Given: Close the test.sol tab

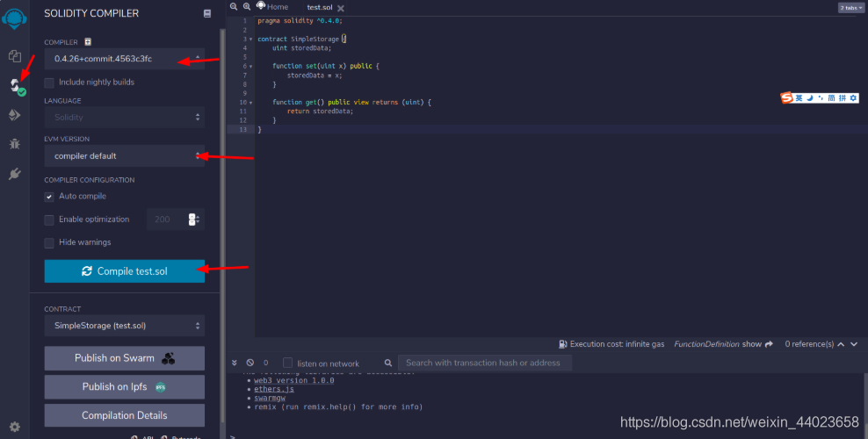Looking at the screenshot, I should [341, 8].
